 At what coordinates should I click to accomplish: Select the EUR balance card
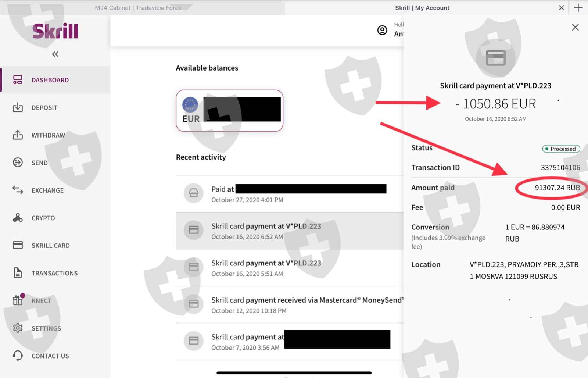tap(229, 110)
